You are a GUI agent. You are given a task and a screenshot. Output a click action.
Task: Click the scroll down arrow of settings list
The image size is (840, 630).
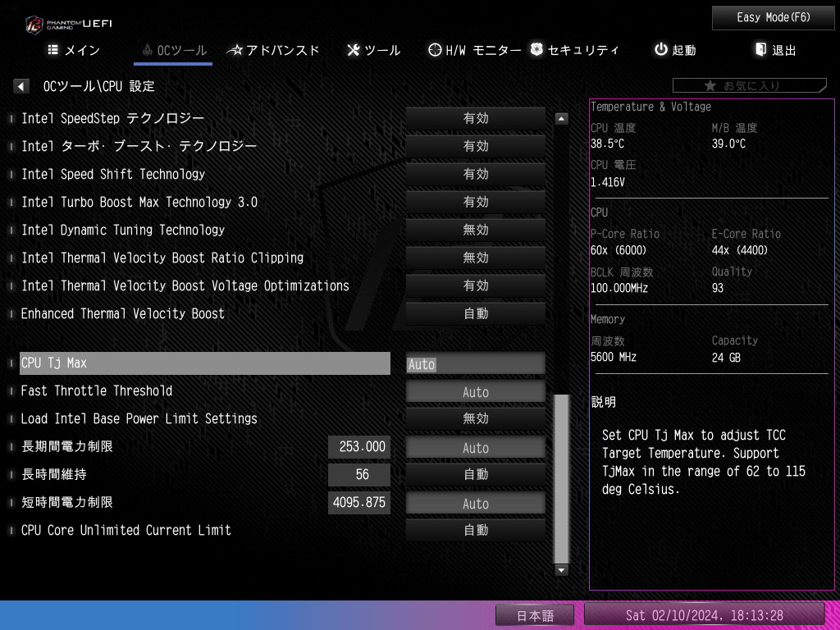click(561, 570)
